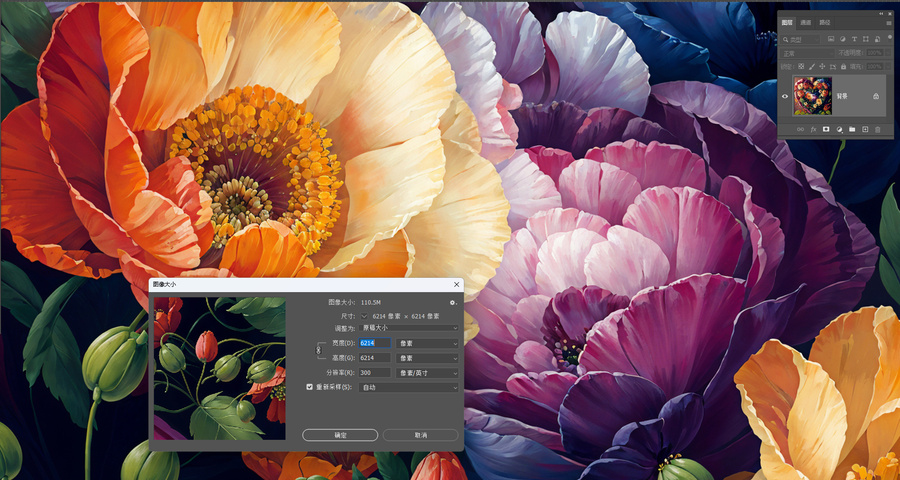Click the preview image in 图像大小 dialog
The image size is (900, 480).
pyautogui.click(x=220, y=368)
